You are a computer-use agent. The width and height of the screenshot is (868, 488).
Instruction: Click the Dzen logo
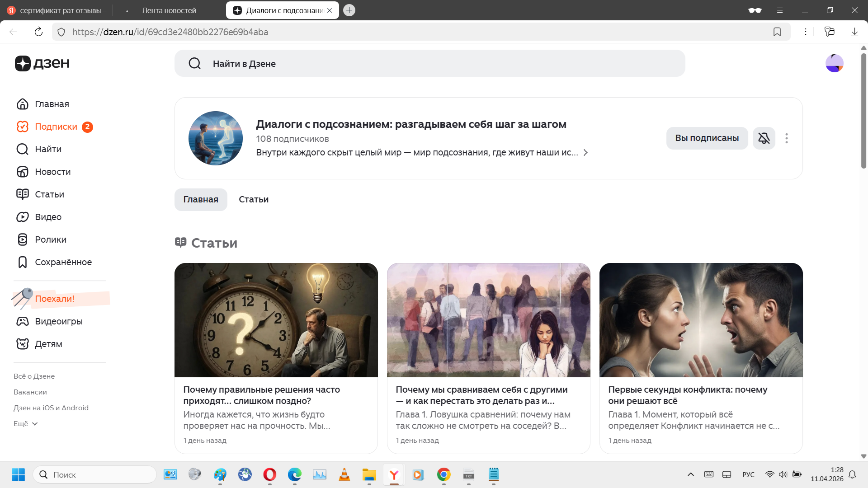42,63
